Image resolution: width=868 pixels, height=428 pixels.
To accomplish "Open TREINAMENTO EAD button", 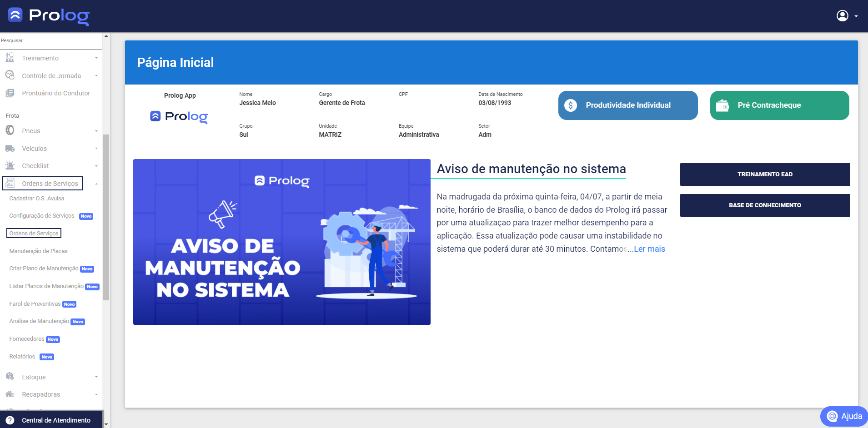I will coord(765,174).
